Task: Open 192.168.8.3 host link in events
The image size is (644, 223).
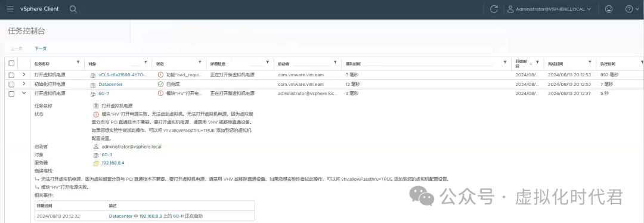Action: pyautogui.click(x=151, y=216)
